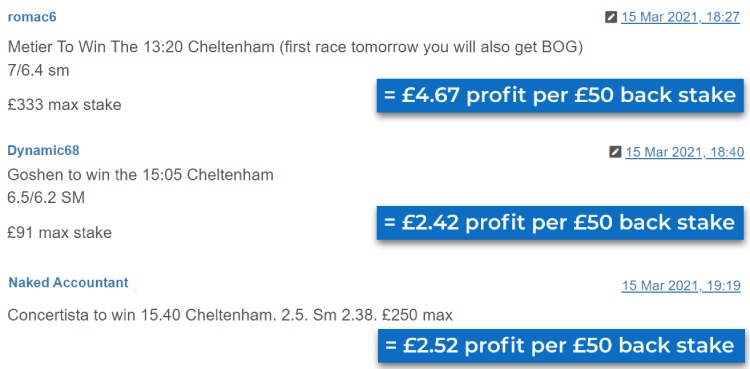Click the £2.42 profit per £50 banner
The width and height of the screenshot is (750, 369).
coord(560,223)
